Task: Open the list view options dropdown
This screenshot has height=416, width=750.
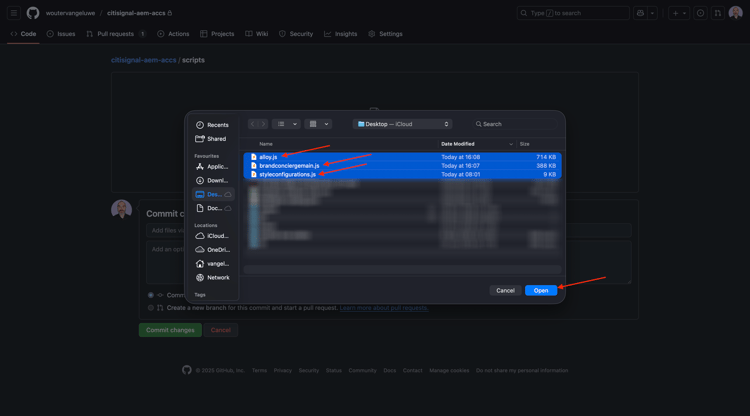Action: (286, 124)
